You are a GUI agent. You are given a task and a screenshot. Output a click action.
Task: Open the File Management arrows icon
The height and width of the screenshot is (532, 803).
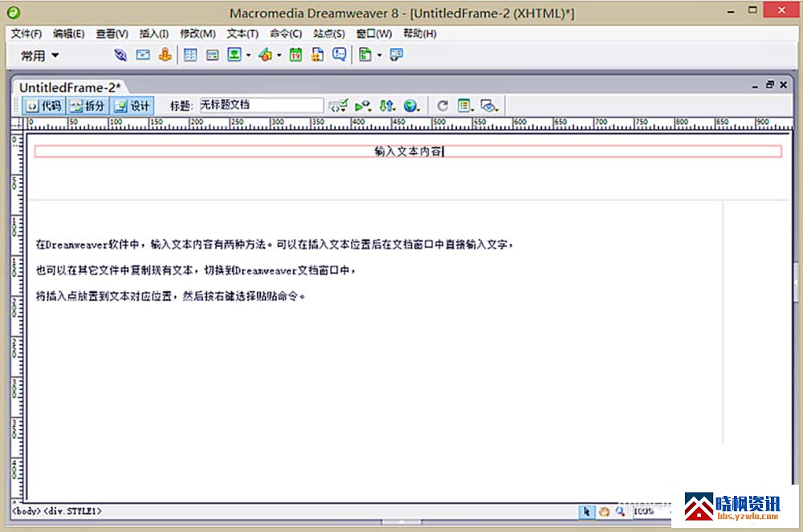[387, 106]
